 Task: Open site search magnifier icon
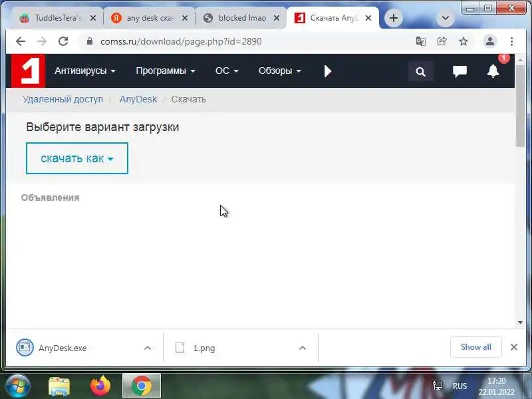pyautogui.click(x=421, y=72)
